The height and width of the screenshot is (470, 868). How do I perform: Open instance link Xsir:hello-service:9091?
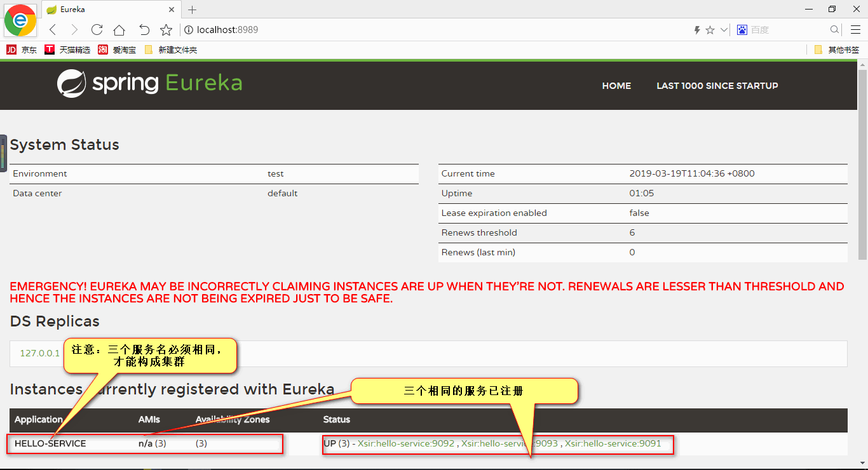click(613, 443)
